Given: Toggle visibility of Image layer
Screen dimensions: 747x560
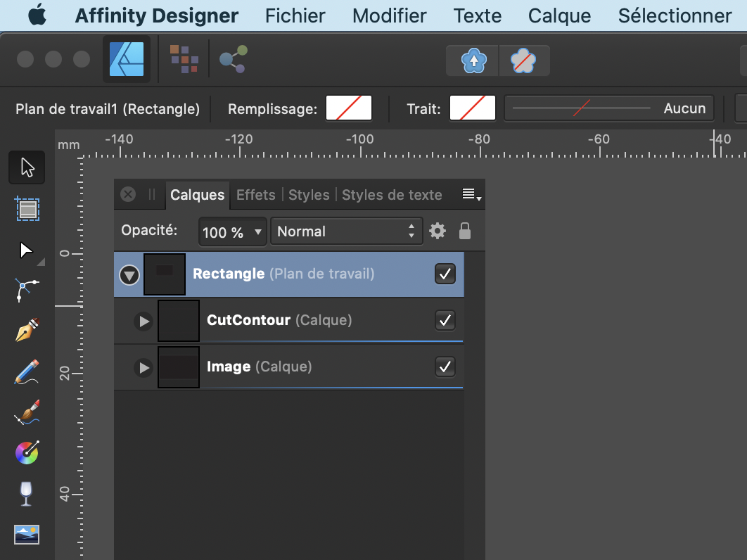Looking at the screenshot, I should pyautogui.click(x=445, y=367).
